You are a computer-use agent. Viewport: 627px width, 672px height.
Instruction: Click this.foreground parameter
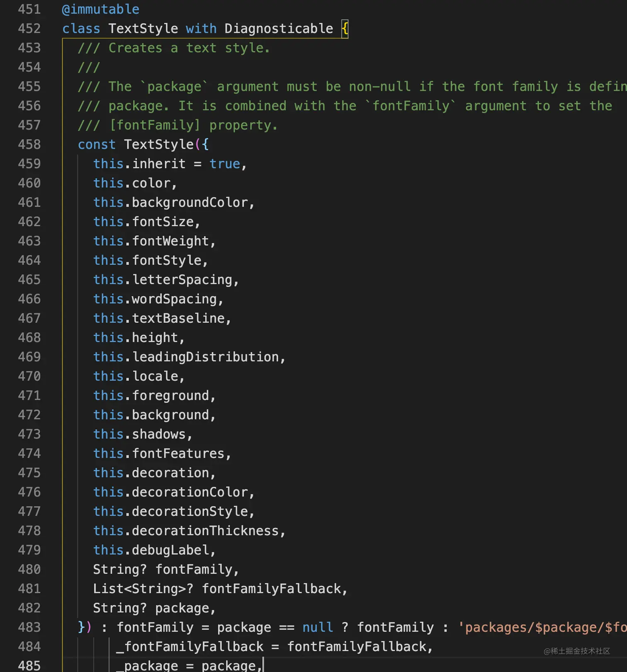[x=151, y=395]
